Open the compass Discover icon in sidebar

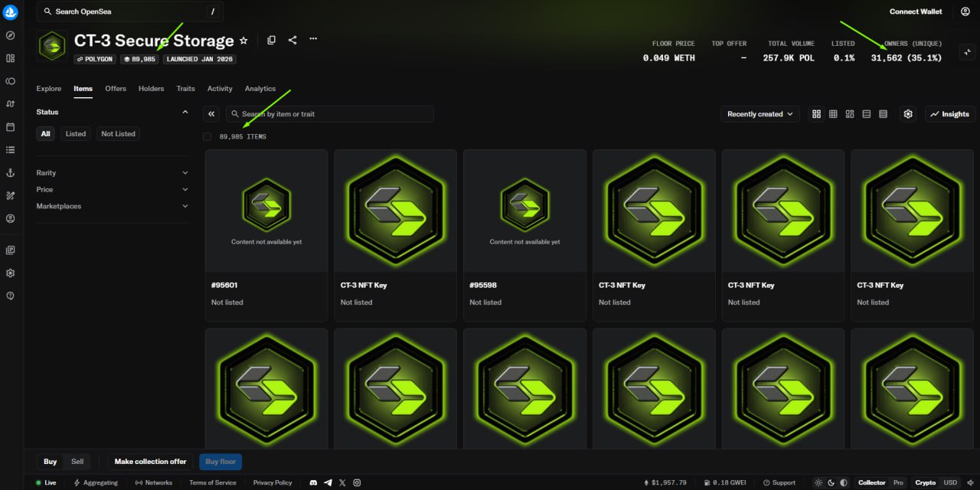pos(11,35)
